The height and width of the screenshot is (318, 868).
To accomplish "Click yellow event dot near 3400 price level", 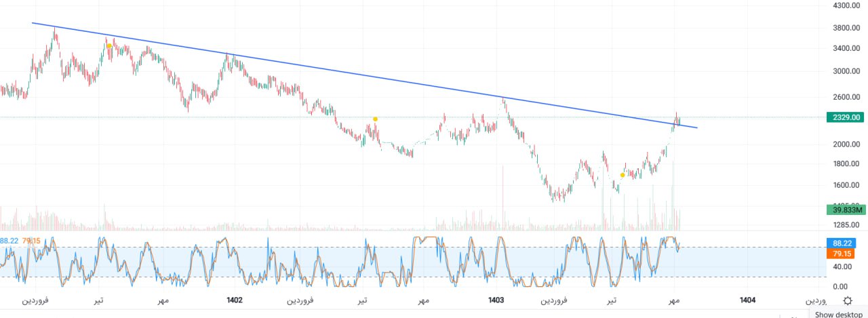I will pyautogui.click(x=109, y=46).
